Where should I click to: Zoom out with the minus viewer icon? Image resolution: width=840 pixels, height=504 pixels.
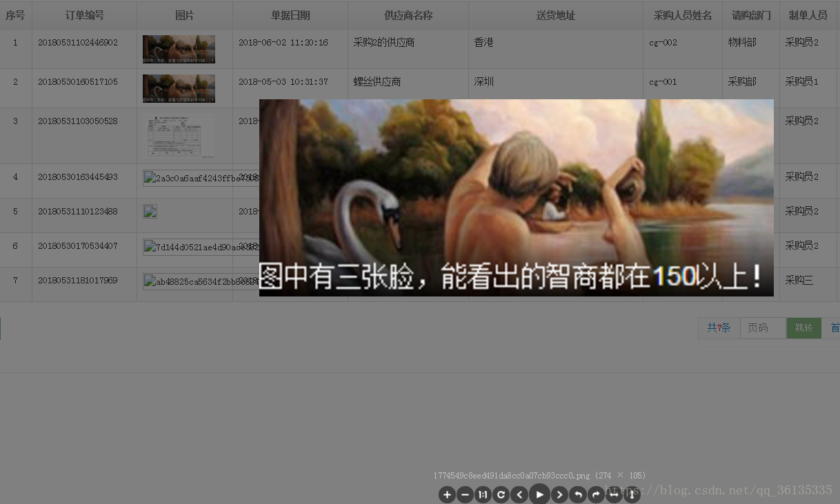click(465, 494)
